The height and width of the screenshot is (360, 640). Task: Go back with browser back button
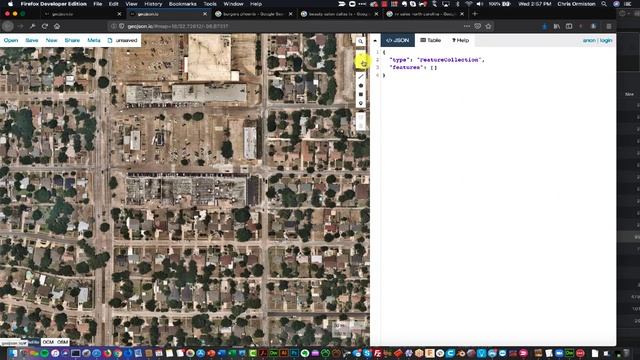coord(8,26)
